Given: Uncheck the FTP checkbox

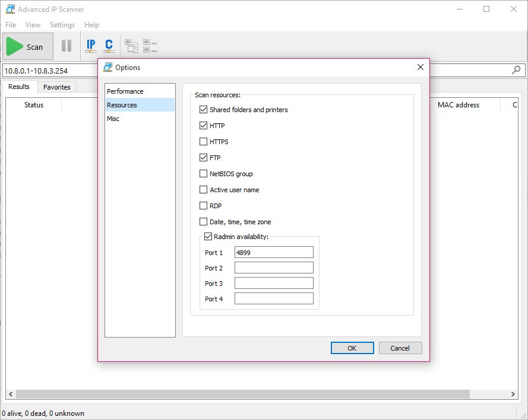Looking at the screenshot, I should (203, 158).
